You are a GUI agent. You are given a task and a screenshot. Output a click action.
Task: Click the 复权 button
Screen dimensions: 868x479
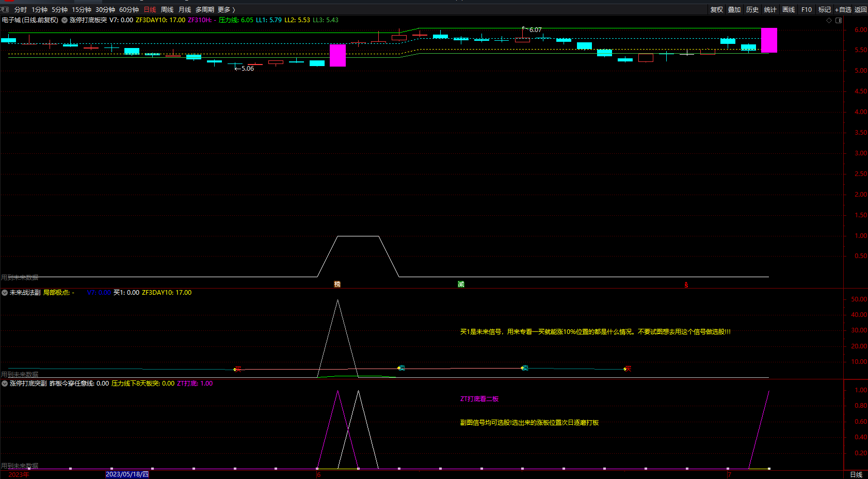pyautogui.click(x=717, y=10)
